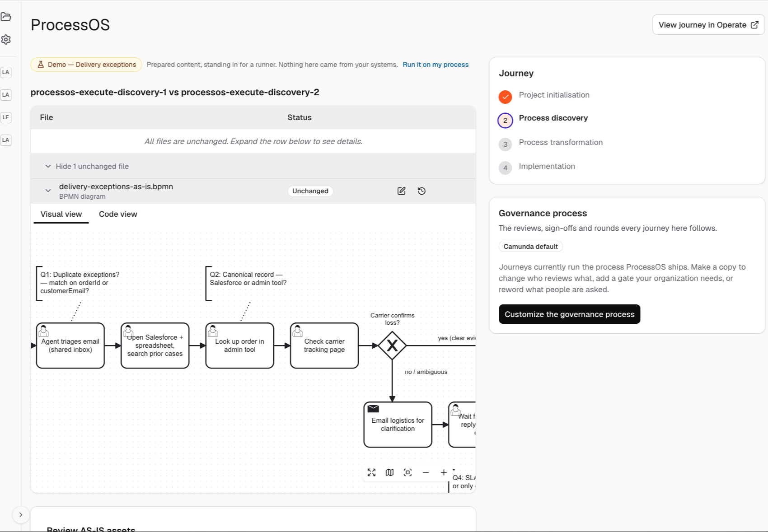Follow the 'Run it on my process' link
The width and height of the screenshot is (768, 532).
tap(436, 65)
